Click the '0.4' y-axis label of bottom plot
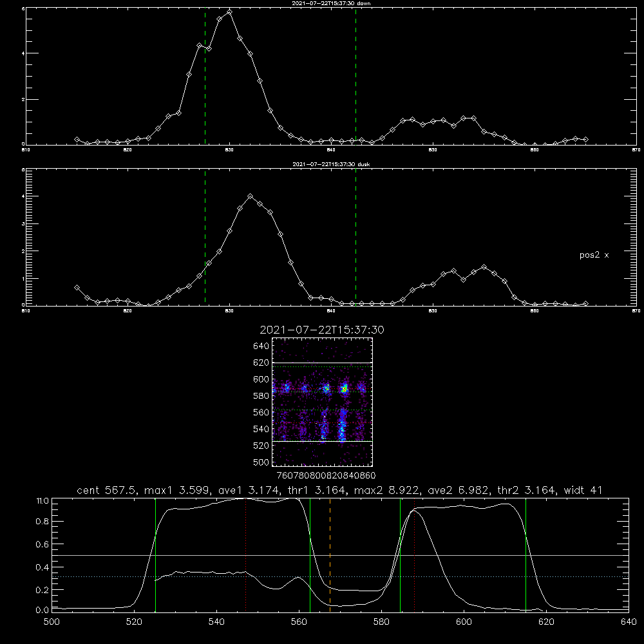Image resolution: width=644 pixels, height=644 pixels. tap(43, 567)
